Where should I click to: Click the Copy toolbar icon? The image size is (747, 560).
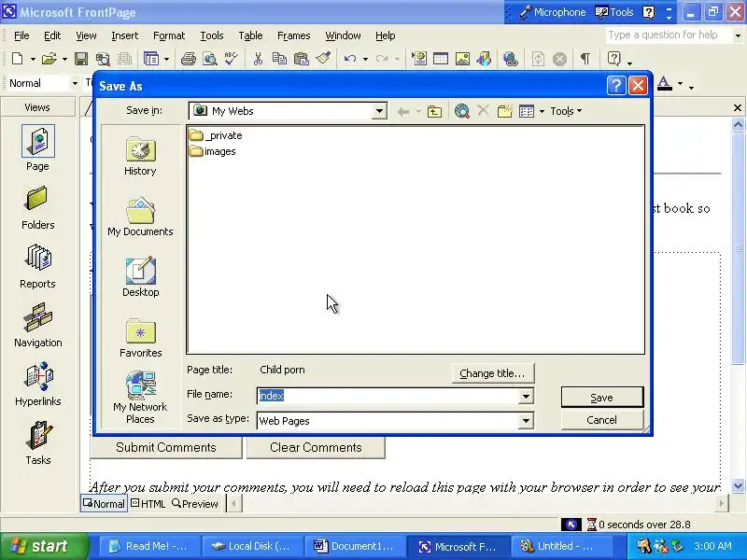[279, 59]
